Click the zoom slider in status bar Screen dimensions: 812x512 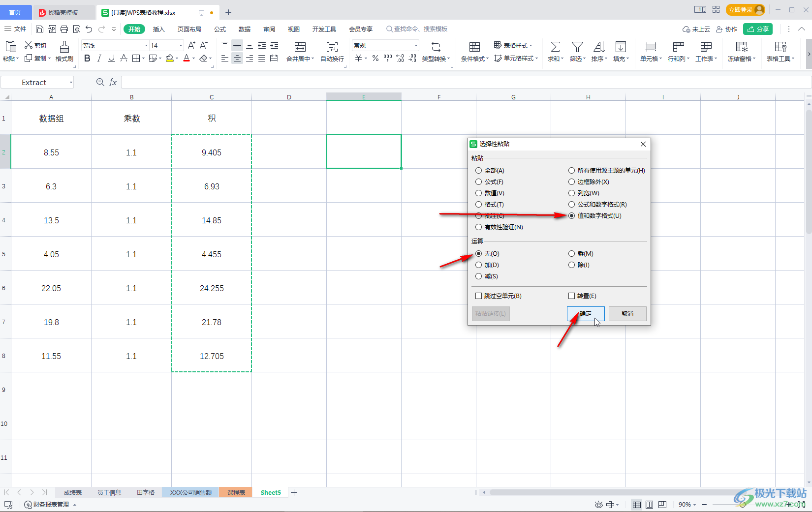(x=742, y=505)
